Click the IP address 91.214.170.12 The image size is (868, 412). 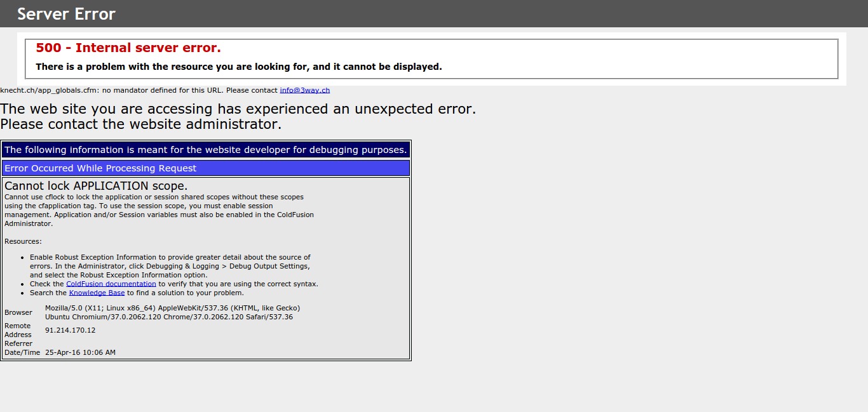(70, 330)
